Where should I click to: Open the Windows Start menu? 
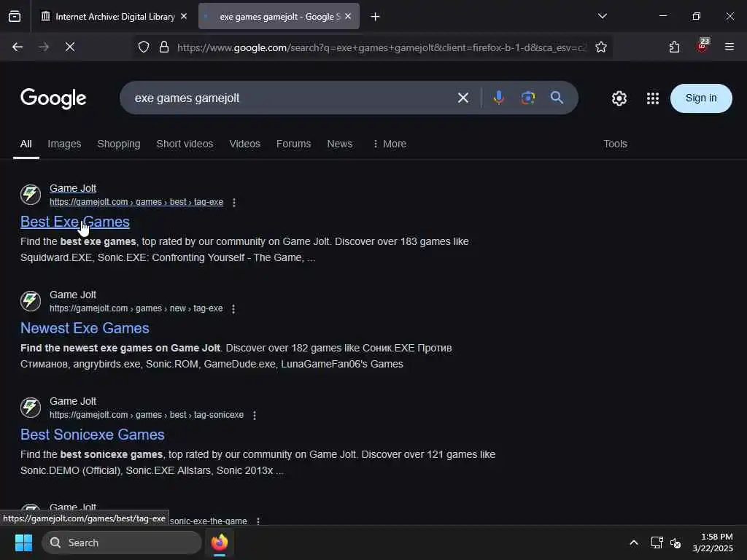(x=23, y=542)
